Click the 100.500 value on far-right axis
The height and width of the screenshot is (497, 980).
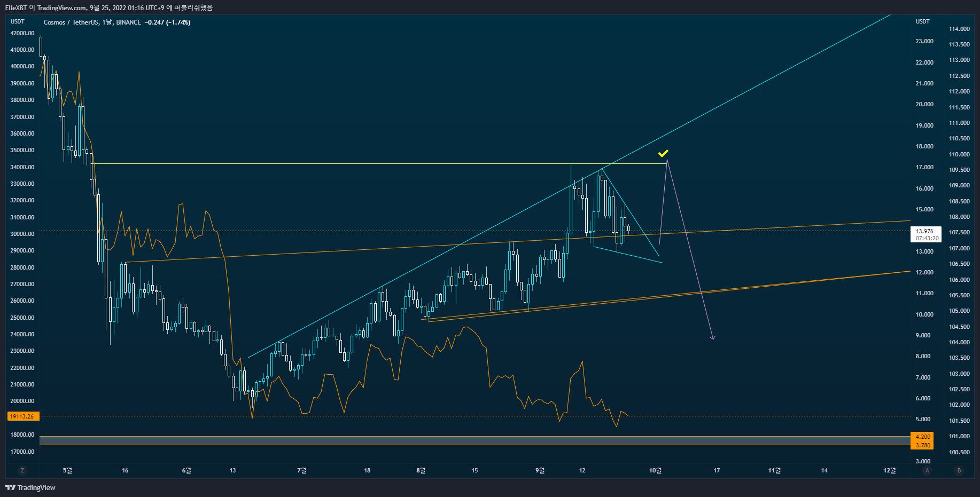(959, 452)
